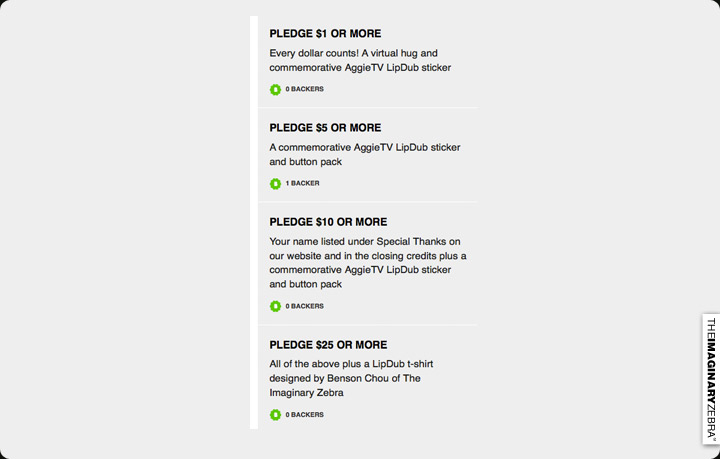Click the Special Thanks reward description
The height and width of the screenshot is (459, 720).
(x=367, y=248)
